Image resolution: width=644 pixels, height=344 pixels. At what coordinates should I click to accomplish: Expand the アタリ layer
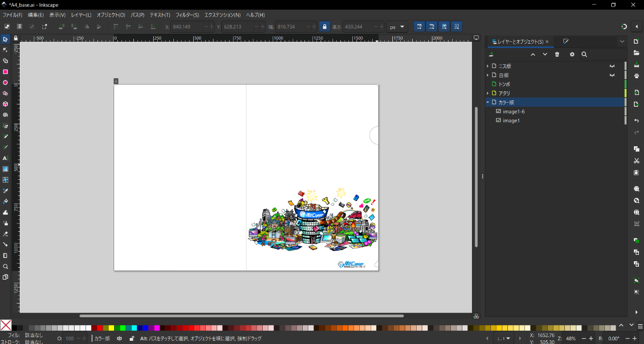[488, 93]
